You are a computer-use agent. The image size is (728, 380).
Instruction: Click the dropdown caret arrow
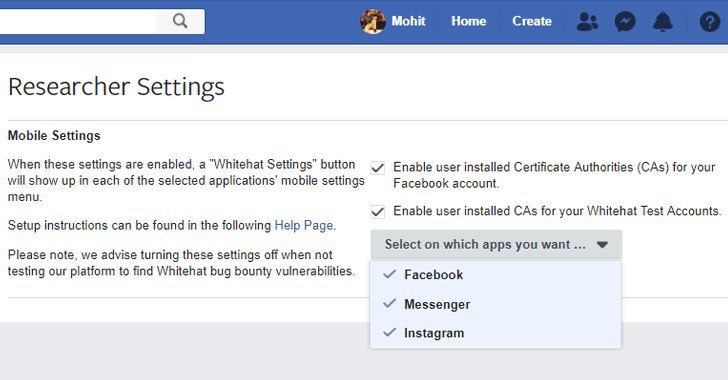tap(602, 244)
